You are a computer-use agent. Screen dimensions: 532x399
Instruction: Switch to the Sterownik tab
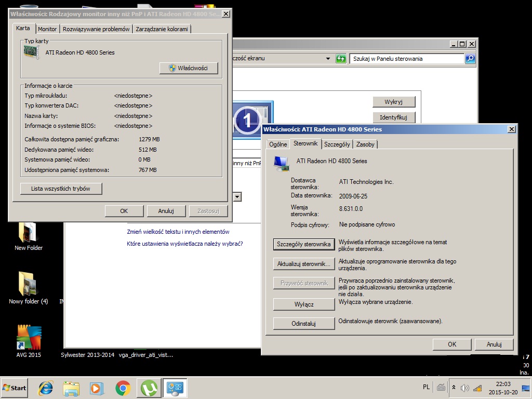click(305, 143)
